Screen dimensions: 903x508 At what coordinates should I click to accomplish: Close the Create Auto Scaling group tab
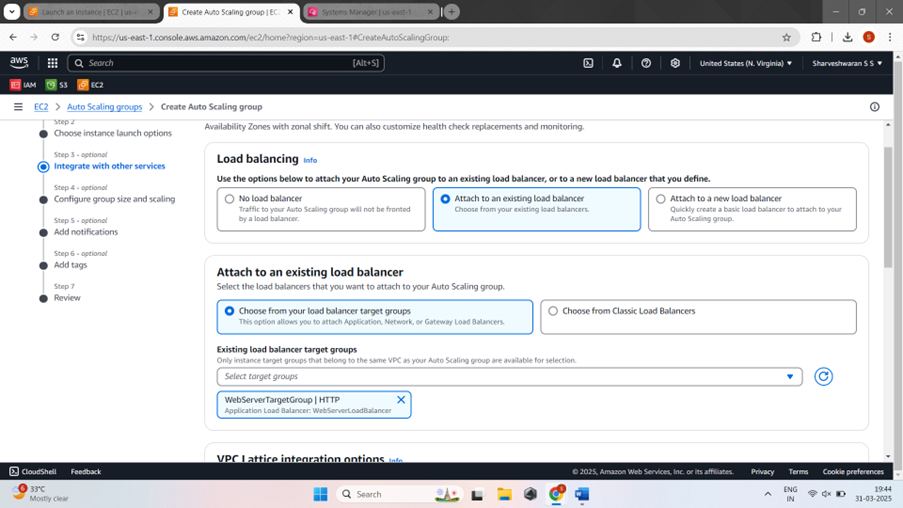(290, 12)
